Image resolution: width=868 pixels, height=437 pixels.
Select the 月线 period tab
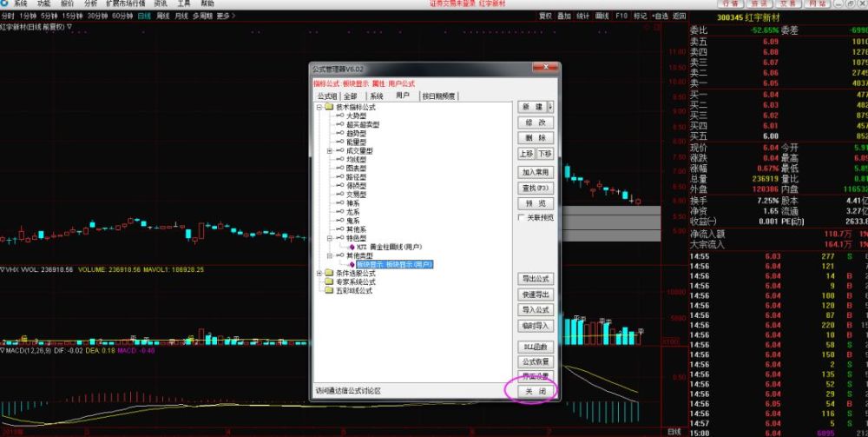click(x=181, y=16)
